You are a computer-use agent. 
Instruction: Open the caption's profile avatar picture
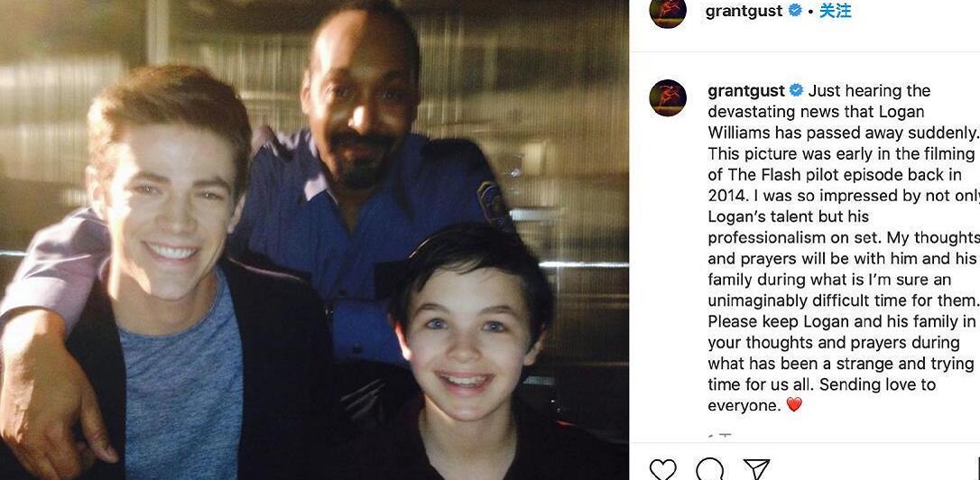(668, 98)
